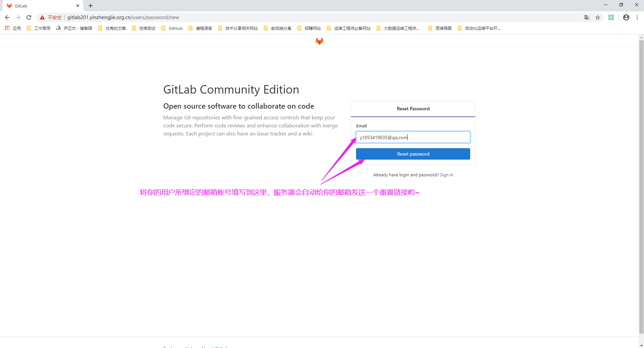Click the vertical page scrollbar
Image resolution: width=644 pixels, height=348 pixels.
[641, 187]
